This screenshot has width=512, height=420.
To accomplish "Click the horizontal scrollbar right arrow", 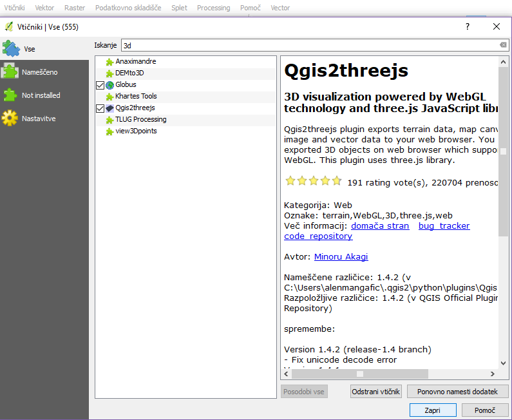I will point(493,374).
